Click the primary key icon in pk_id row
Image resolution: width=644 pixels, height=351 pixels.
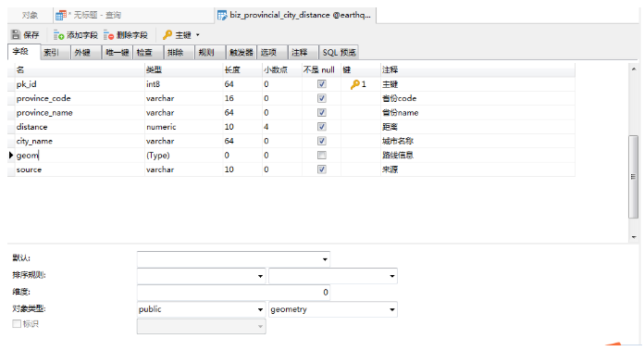point(355,84)
